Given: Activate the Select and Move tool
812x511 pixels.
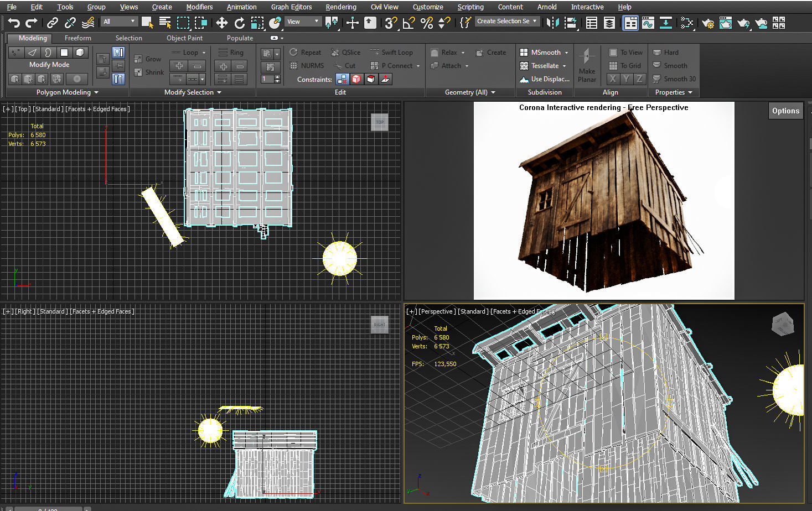Looking at the screenshot, I should (x=222, y=23).
